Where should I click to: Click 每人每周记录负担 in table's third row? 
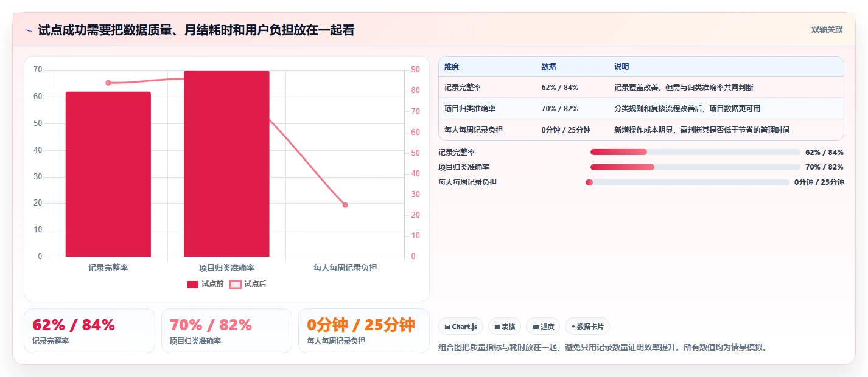474,130
